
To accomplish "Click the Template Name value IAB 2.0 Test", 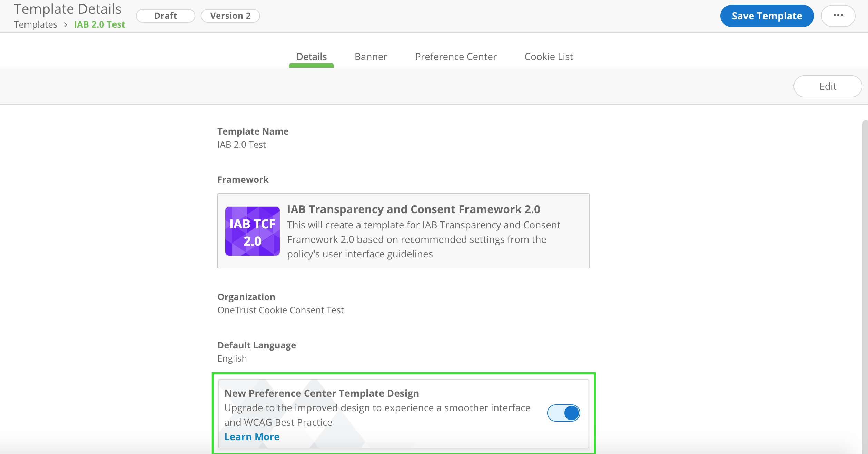I will pyautogui.click(x=241, y=145).
